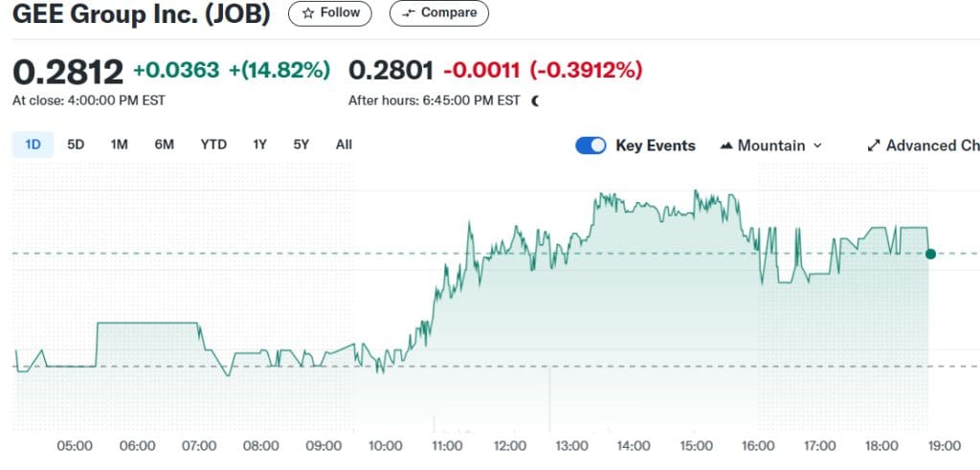Click the green current price dot on chart
The image size is (980, 470).
pos(930,254)
